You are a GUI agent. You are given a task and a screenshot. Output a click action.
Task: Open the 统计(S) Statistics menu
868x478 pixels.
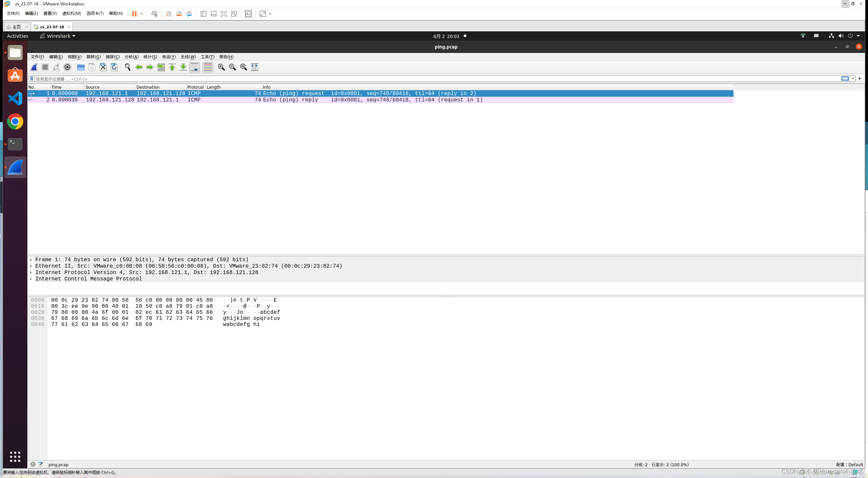(150, 57)
